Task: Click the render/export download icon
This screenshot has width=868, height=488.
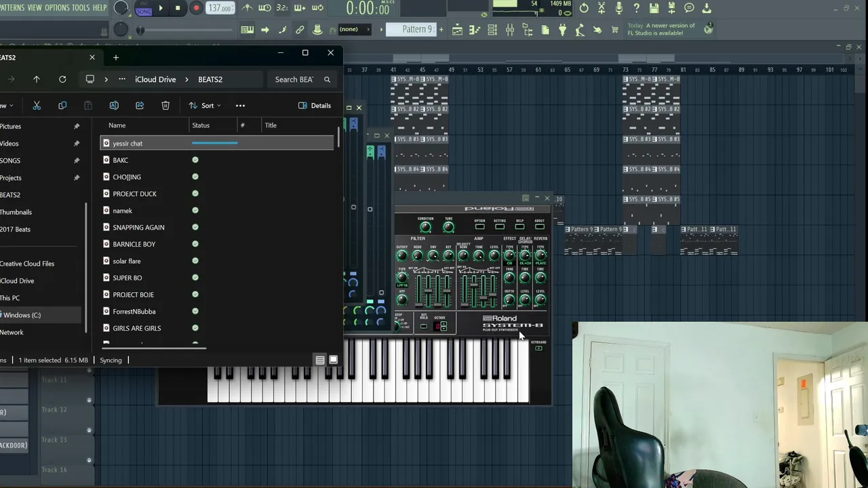Action: (x=707, y=8)
